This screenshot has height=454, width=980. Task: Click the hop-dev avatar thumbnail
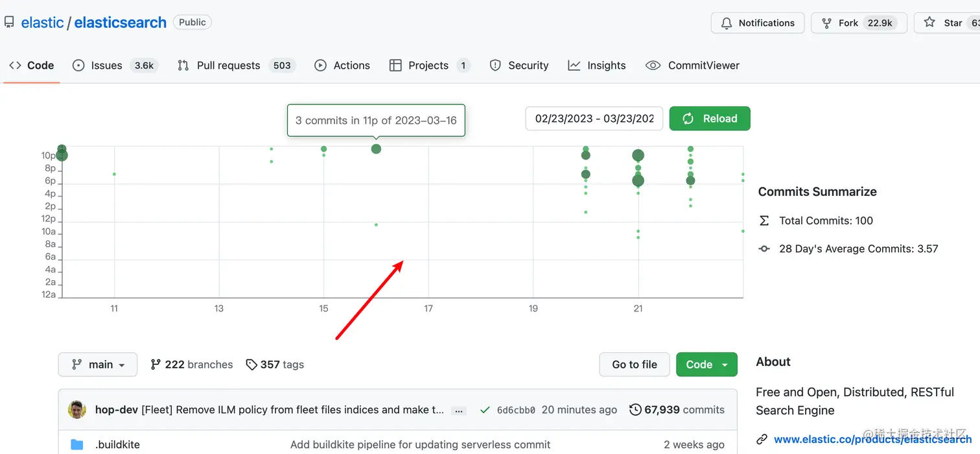click(x=77, y=410)
